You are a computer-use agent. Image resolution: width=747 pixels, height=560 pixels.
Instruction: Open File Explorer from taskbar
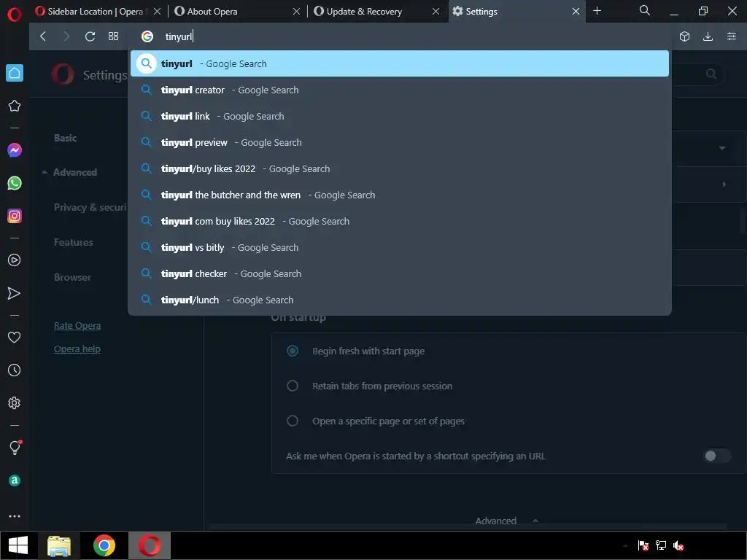point(59,545)
